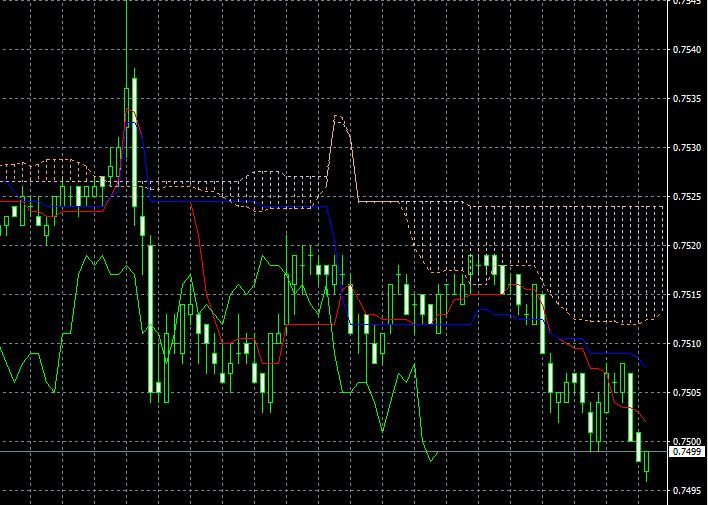Select the 0.7505 price axis value
The height and width of the screenshot is (505, 708).
[x=687, y=393]
